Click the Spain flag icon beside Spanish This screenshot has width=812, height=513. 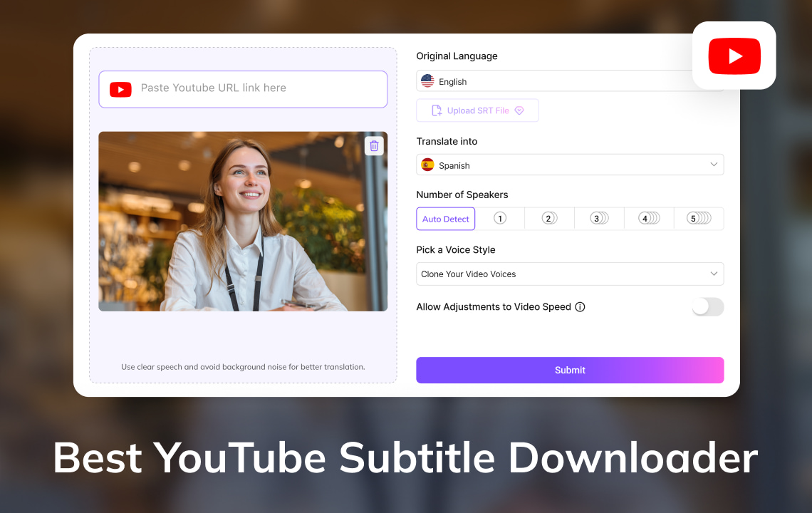pyautogui.click(x=427, y=165)
